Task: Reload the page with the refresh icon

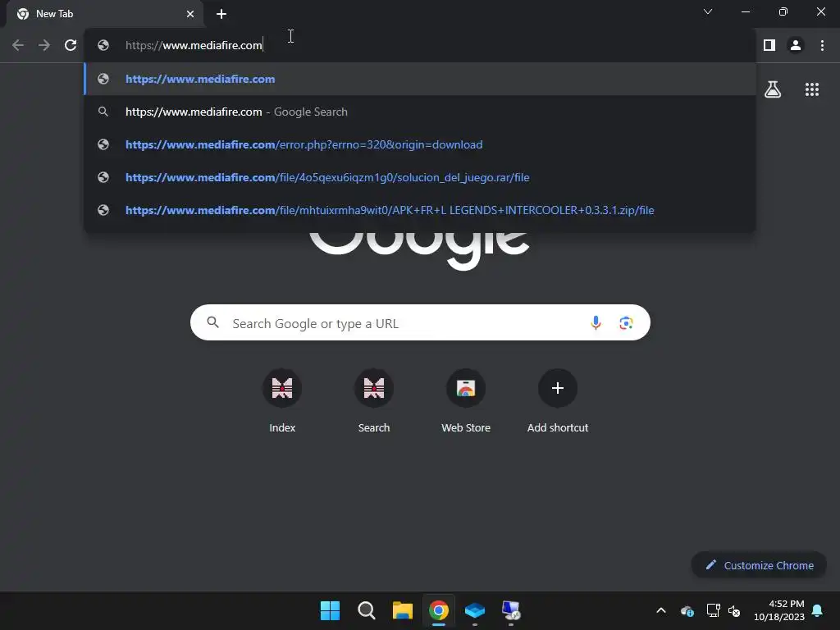Action: [x=71, y=46]
